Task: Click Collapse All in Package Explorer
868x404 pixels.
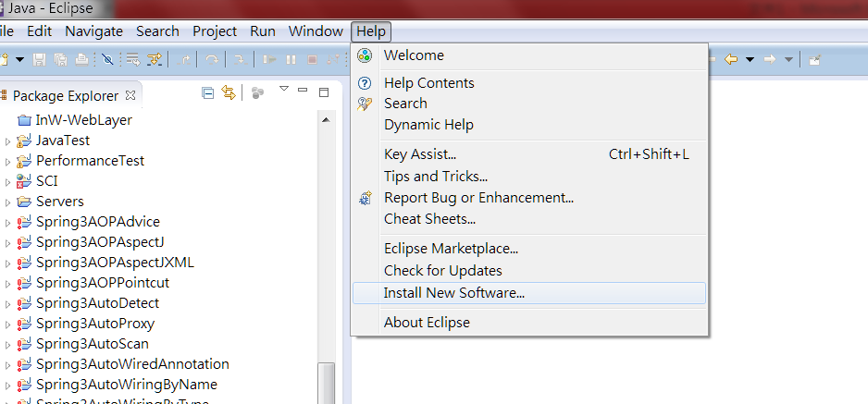Action: tap(208, 92)
